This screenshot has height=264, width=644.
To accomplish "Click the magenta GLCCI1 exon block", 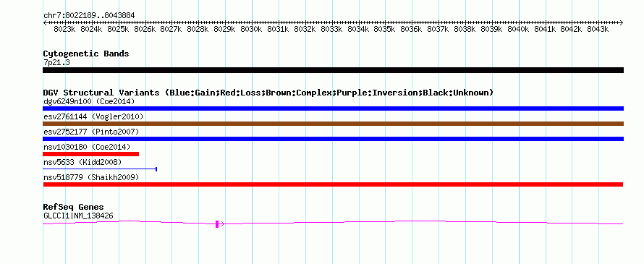I will click(217, 223).
